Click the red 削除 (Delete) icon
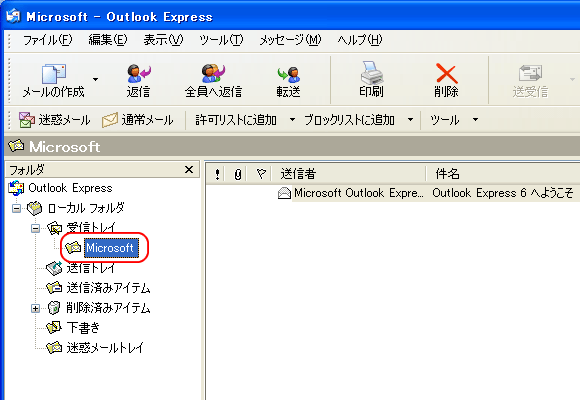The image size is (580, 400). [x=446, y=73]
